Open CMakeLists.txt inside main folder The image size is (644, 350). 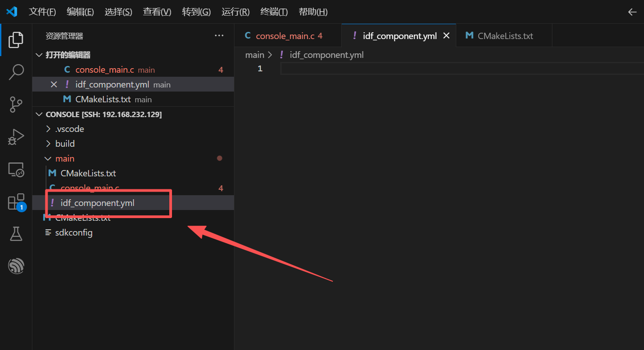click(x=133, y=173)
